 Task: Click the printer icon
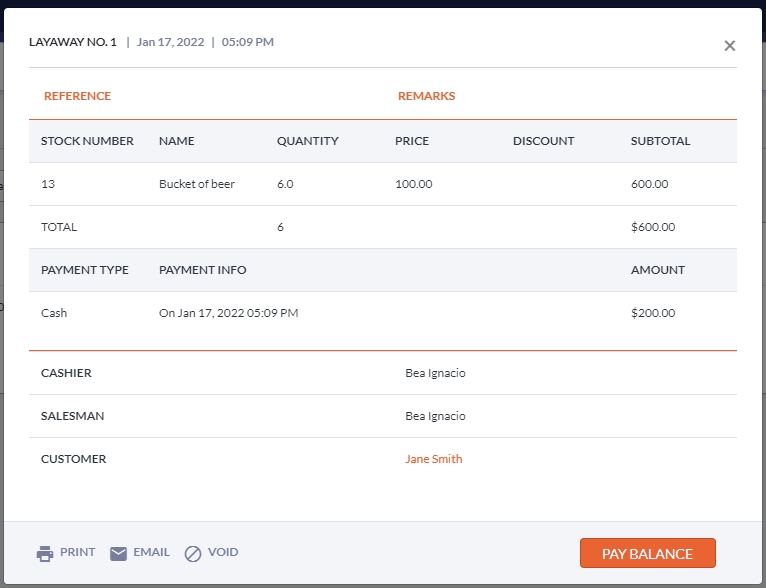point(44,553)
